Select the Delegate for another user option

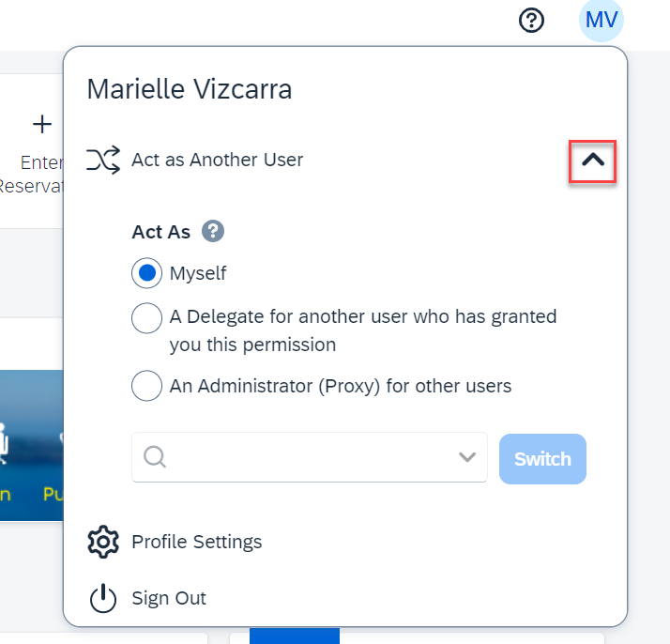coord(146,318)
